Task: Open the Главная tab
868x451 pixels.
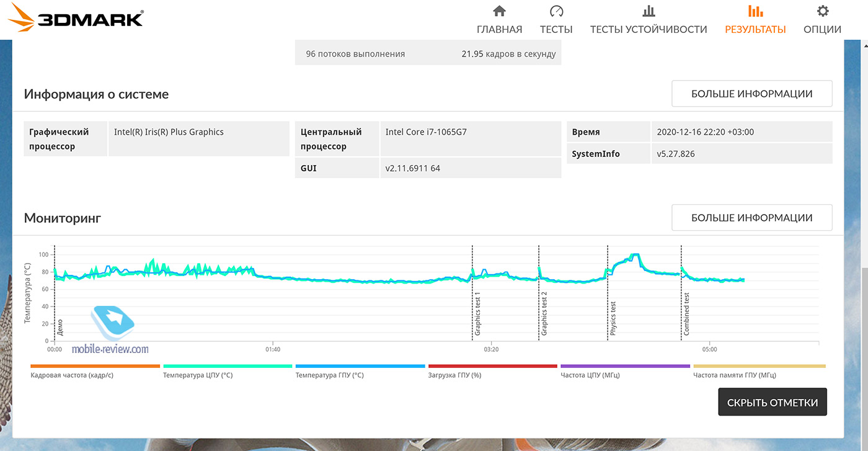Action: (499, 29)
